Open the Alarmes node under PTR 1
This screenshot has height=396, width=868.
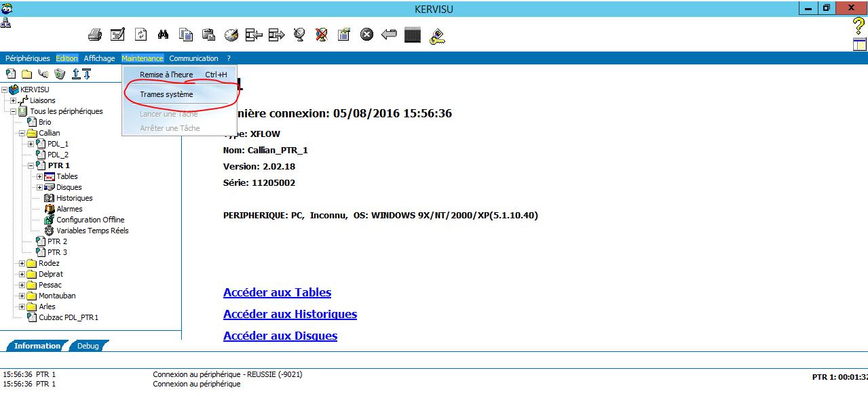point(69,209)
